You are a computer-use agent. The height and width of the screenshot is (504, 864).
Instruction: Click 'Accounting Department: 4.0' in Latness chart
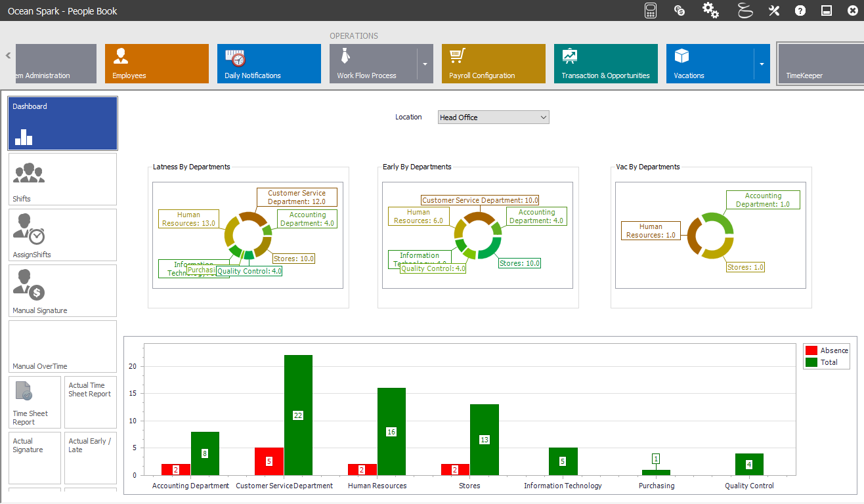pyautogui.click(x=307, y=219)
